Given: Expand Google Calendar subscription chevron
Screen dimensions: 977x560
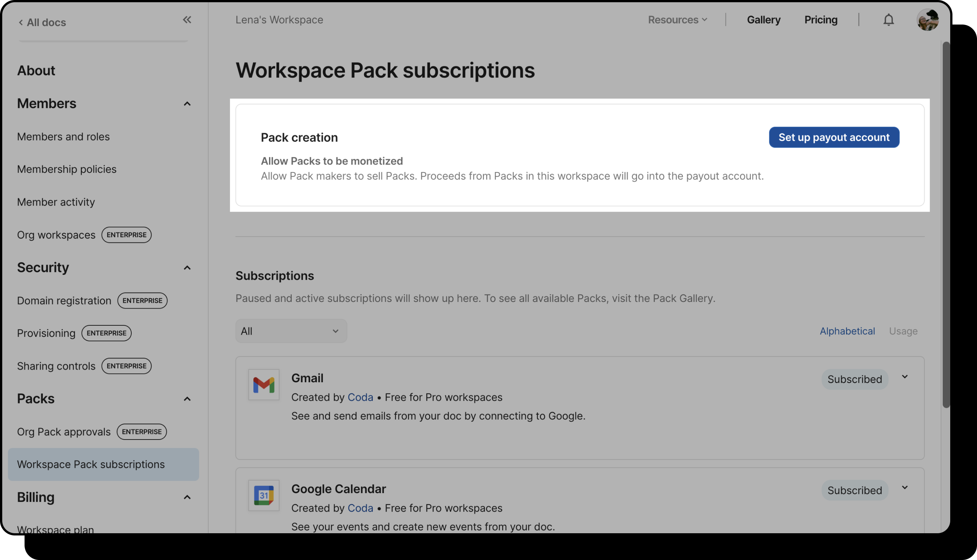Looking at the screenshot, I should pyautogui.click(x=905, y=488).
